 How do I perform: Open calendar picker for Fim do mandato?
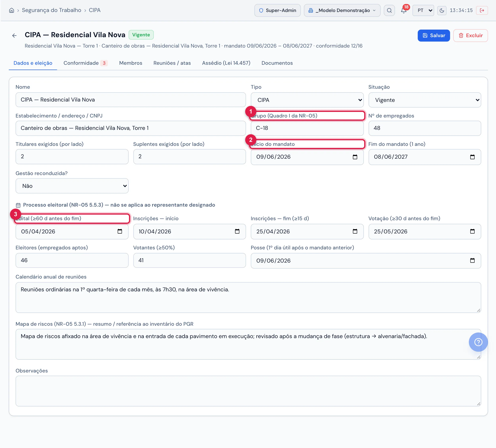coord(472,157)
